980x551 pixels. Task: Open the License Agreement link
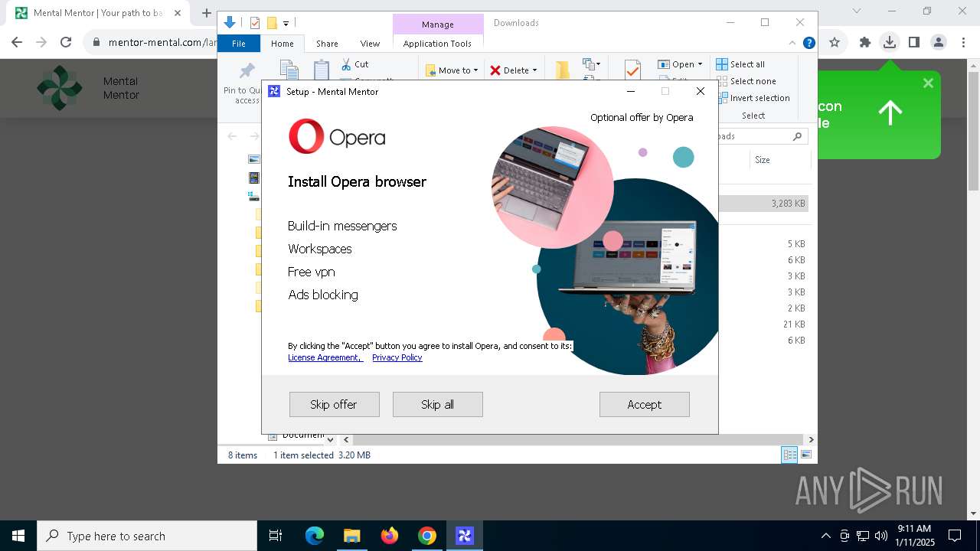325,357
